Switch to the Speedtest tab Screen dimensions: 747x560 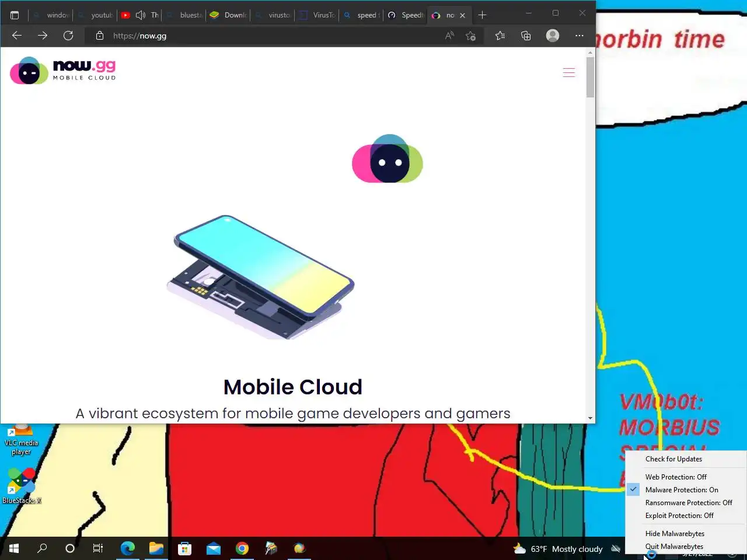coord(406,15)
